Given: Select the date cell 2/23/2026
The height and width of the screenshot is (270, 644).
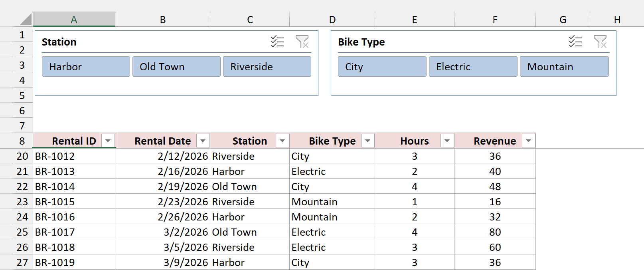Looking at the screenshot, I should tap(162, 202).
